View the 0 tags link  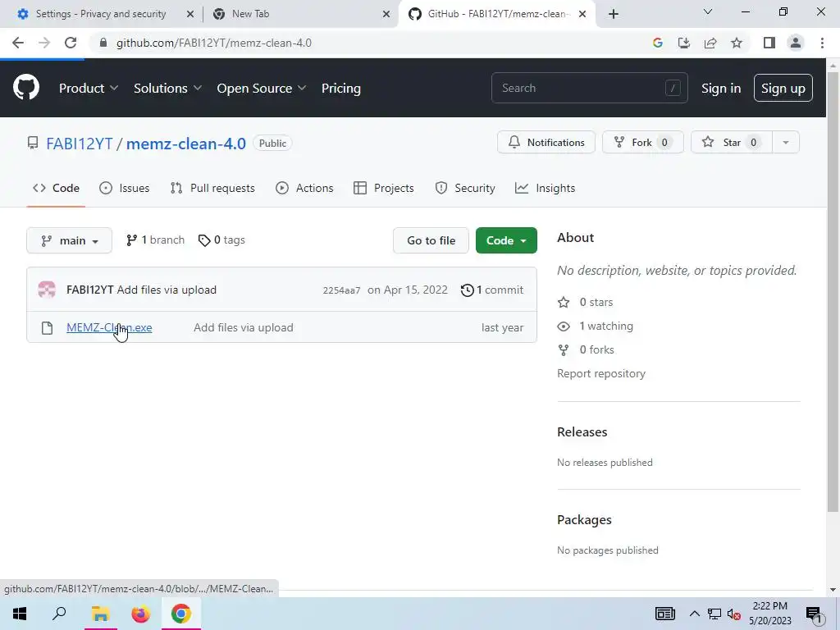click(221, 240)
